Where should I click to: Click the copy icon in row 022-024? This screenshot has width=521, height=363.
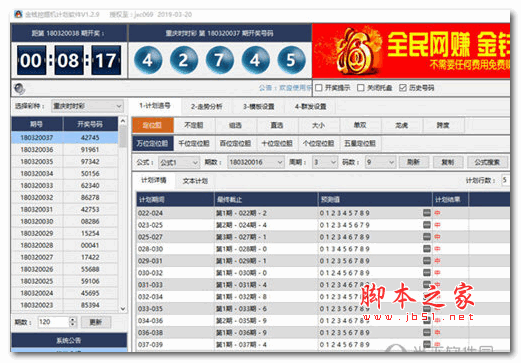point(427,213)
